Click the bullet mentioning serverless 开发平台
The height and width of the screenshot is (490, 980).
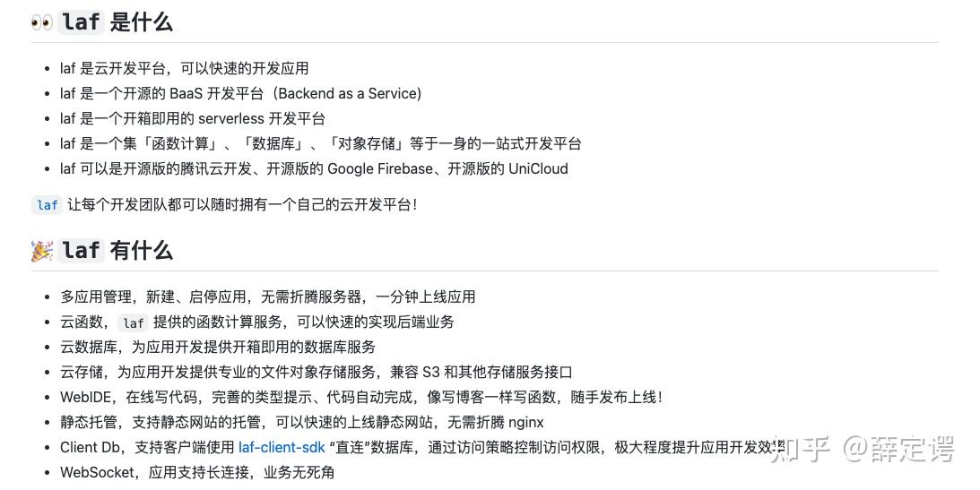[193, 118]
